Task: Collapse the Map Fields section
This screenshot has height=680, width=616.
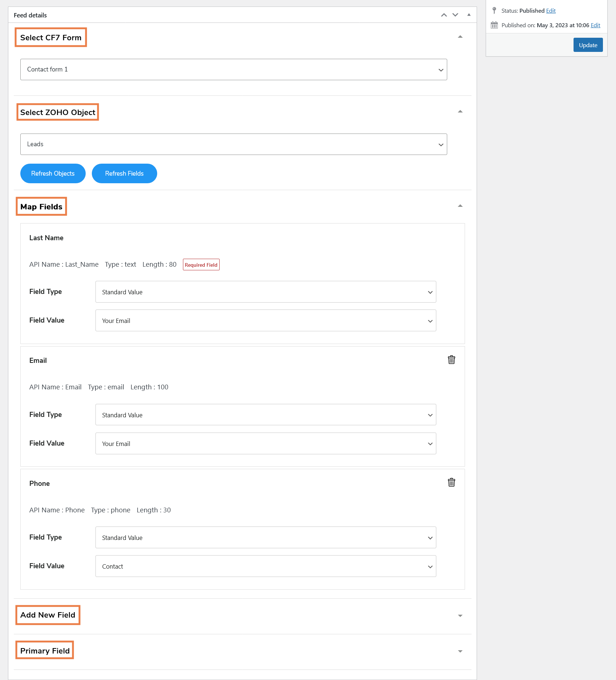Action: (460, 206)
